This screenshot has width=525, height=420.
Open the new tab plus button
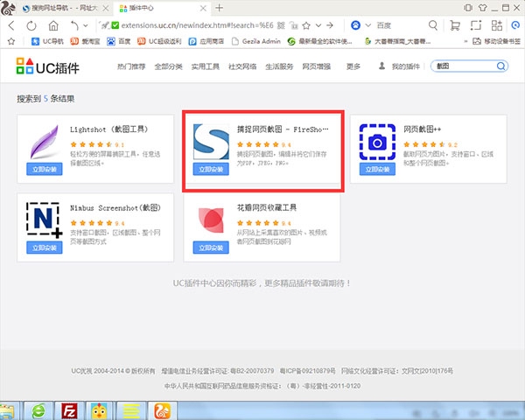coord(220,8)
